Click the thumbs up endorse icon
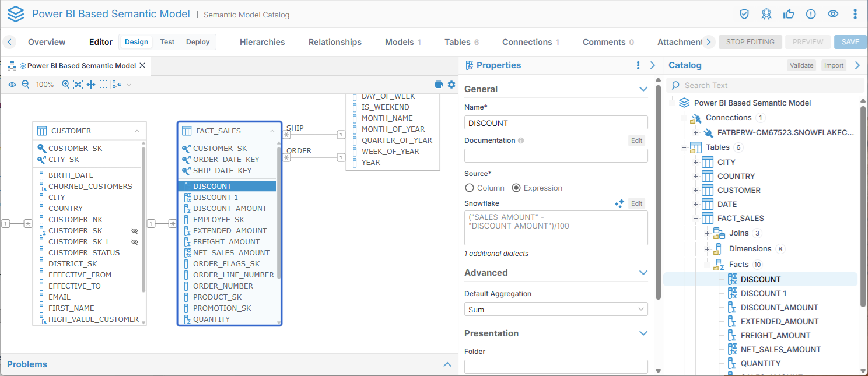The width and height of the screenshot is (868, 376). pos(789,14)
